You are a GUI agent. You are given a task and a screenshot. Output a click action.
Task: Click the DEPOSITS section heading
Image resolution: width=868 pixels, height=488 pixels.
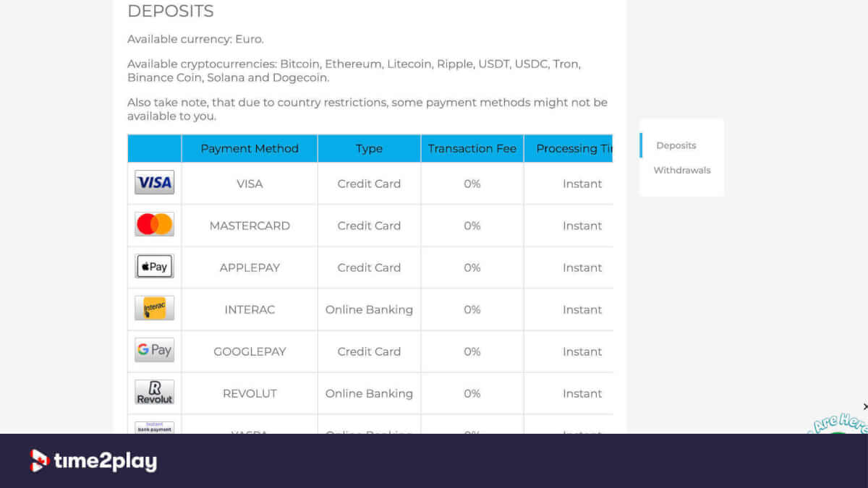pos(171,12)
